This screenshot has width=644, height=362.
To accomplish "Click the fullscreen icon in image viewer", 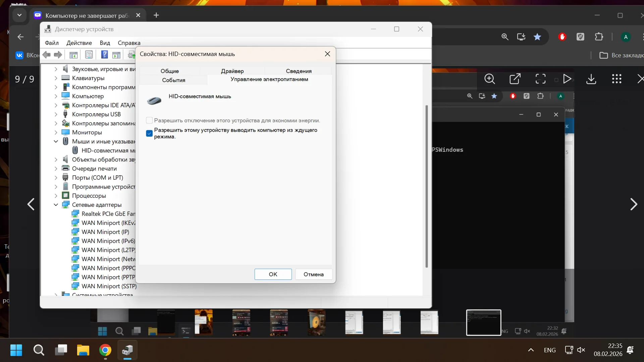I will tap(540, 79).
